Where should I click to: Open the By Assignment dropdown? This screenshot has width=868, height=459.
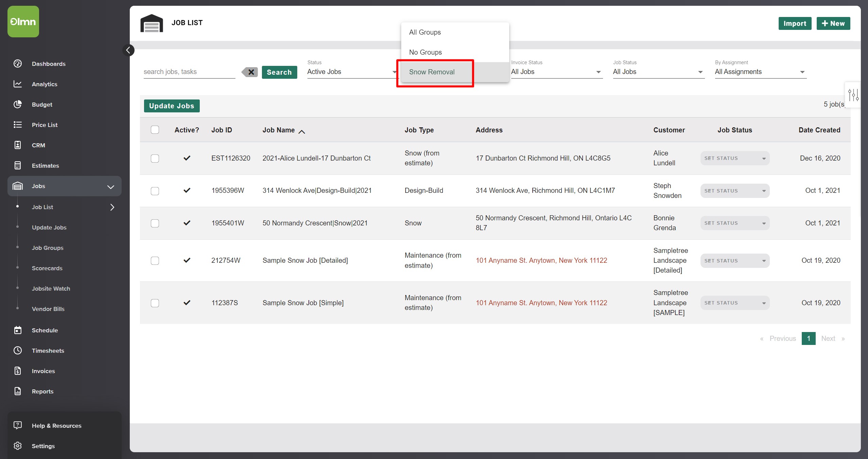[760, 72]
